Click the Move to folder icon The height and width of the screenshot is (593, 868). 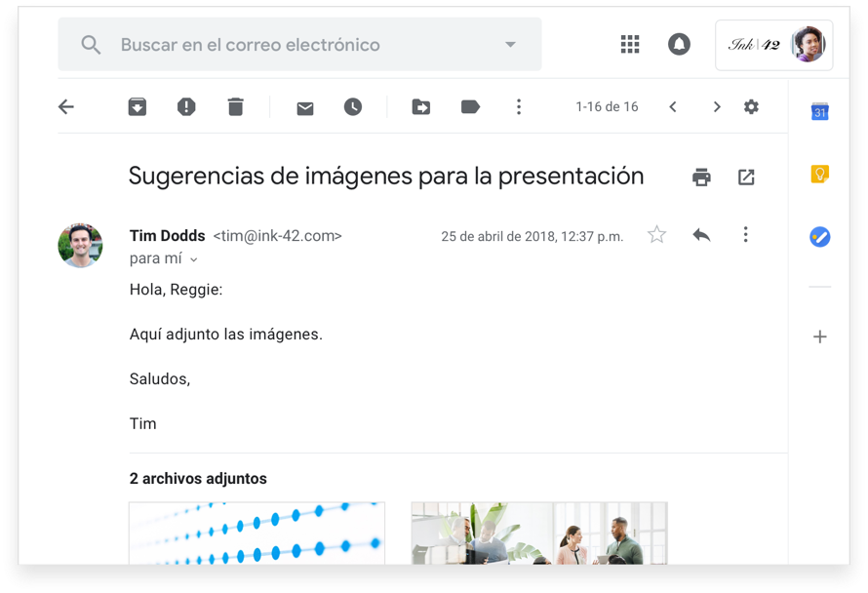421,107
